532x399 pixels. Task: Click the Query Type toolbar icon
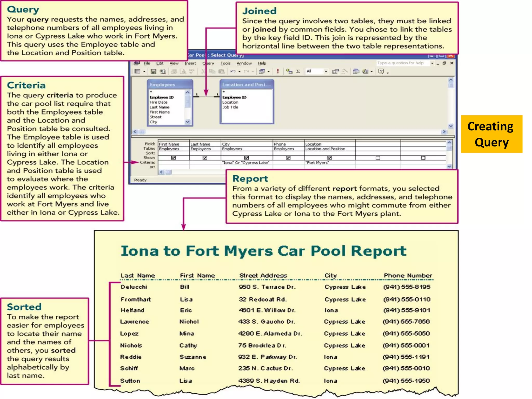(x=262, y=71)
